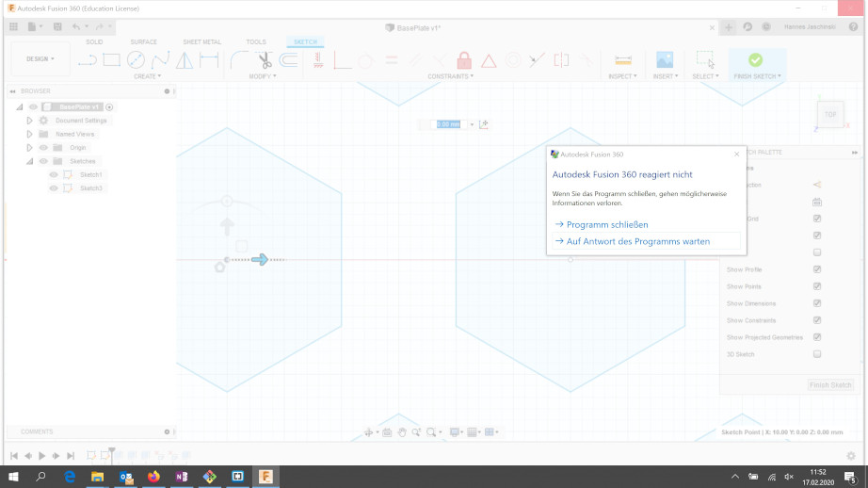
Task: Open the DESIGN workspace dropdown
Action: (x=40, y=58)
